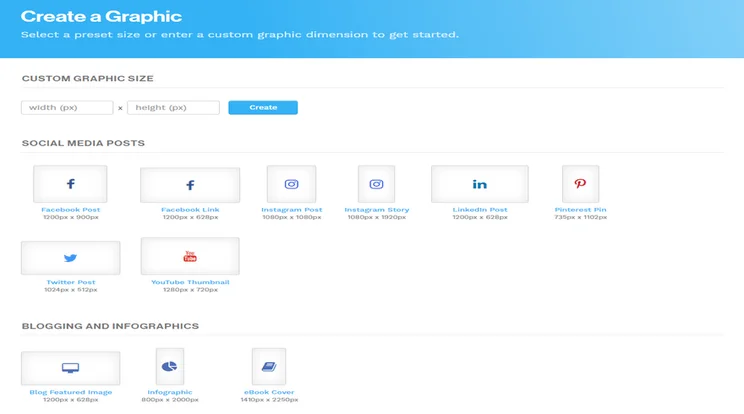The width and height of the screenshot is (744, 414).
Task: Pick the eBook Cover book icon
Action: coord(269,367)
